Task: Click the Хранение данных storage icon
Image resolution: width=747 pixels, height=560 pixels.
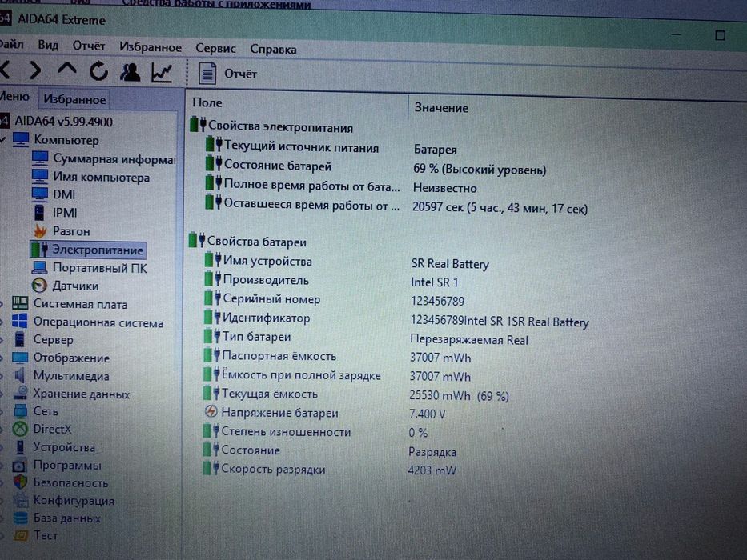Action: coord(21,393)
